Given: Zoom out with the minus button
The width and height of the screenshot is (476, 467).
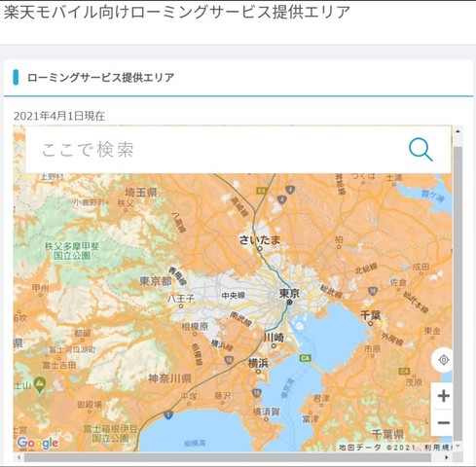Looking at the screenshot, I should [443, 423].
